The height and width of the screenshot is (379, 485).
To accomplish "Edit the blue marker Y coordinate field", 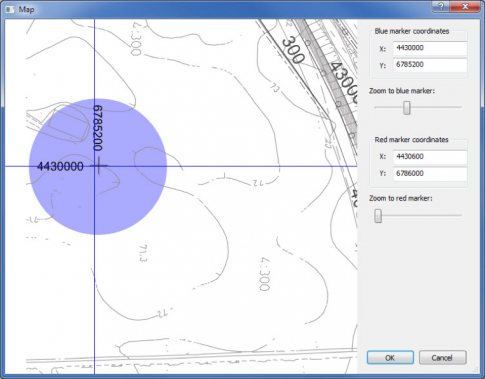I will 430,65.
